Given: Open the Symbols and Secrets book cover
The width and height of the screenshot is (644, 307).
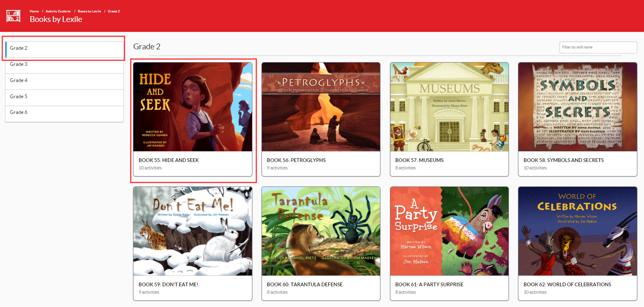Looking at the screenshot, I should click(578, 107).
